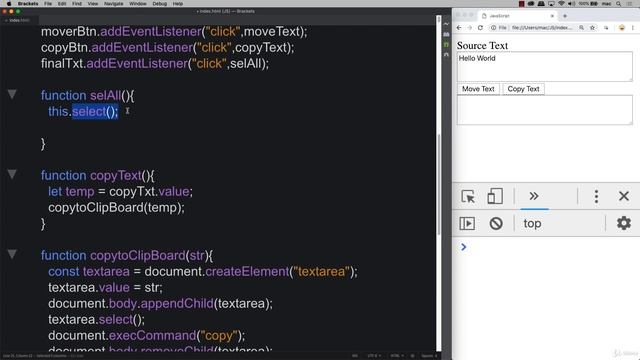Click the DevTools inspect element icon
The width and height of the screenshot is (640, 360).
coord(468,196)
